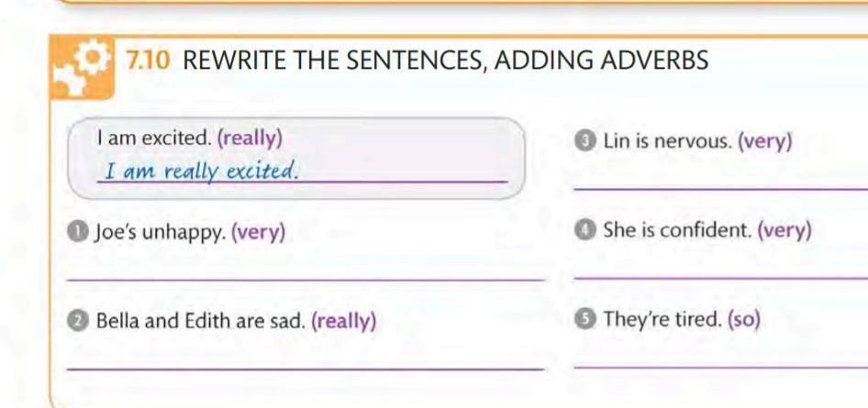Select the answer line under Bella and Edith are sad
This screenshot has width=868, height=408.
click(x=305, y=369)
